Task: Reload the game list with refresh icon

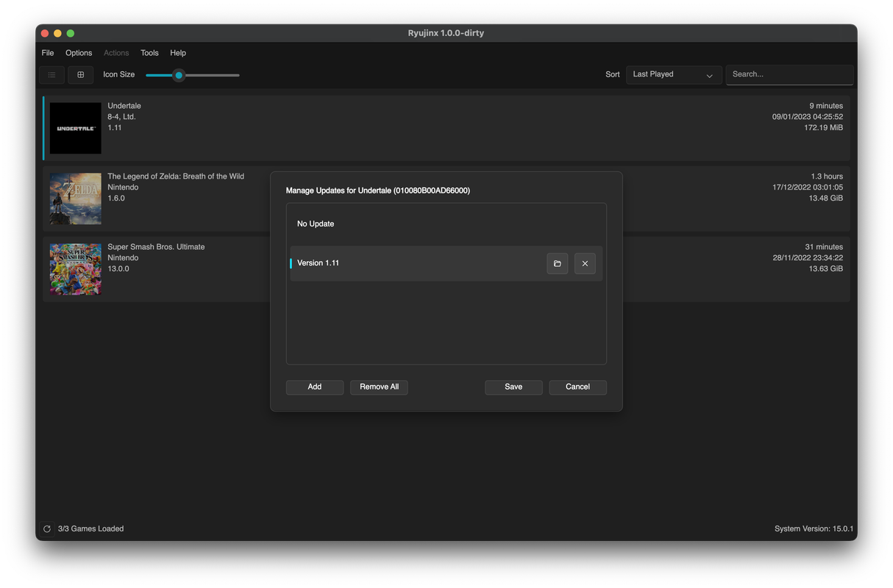Action: (47, 528)
